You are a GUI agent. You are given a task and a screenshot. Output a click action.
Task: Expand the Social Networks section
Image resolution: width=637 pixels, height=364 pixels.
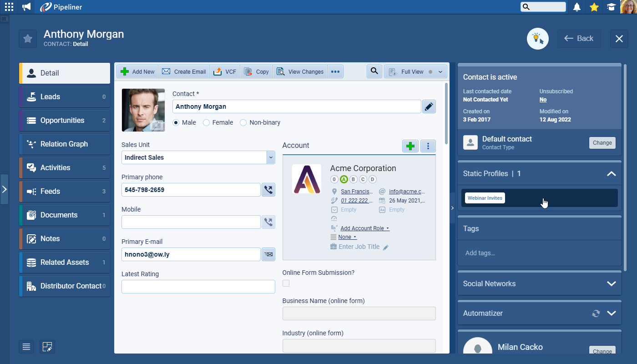pos(611,283)
